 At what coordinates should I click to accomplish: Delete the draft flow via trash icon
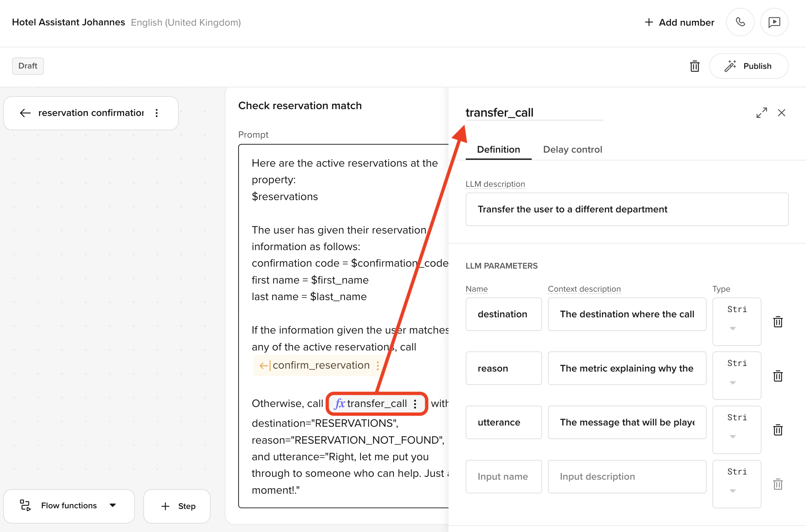click(x=695, y=66)
